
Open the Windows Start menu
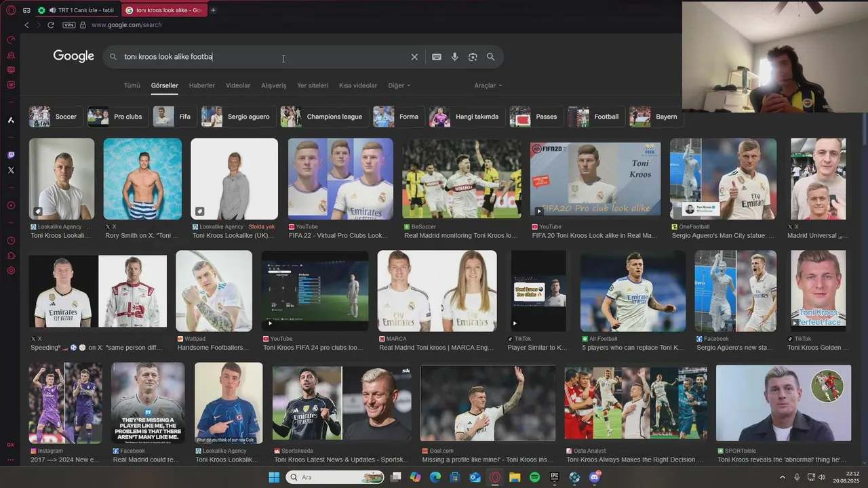274,477
